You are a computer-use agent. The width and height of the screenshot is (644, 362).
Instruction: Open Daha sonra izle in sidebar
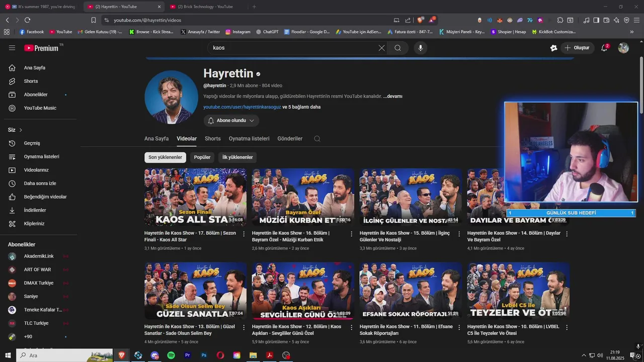(40, 184)
